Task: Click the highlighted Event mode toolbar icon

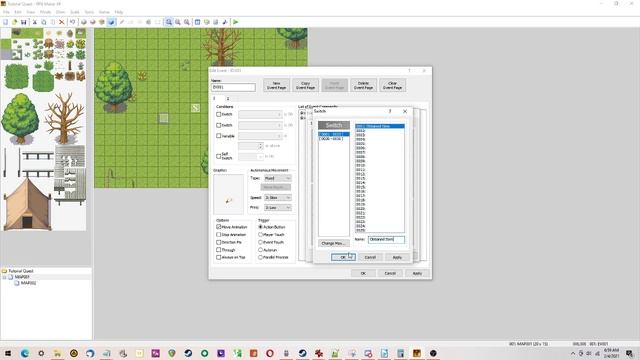Action: point(111,22)
